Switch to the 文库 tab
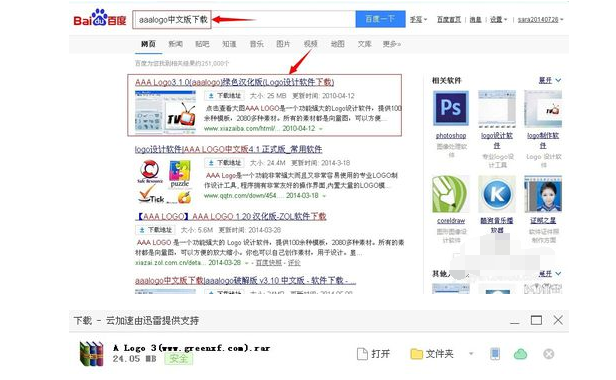The width and height of the screenshot is (616, 380). pyautogui.click(x=364, y=44)
